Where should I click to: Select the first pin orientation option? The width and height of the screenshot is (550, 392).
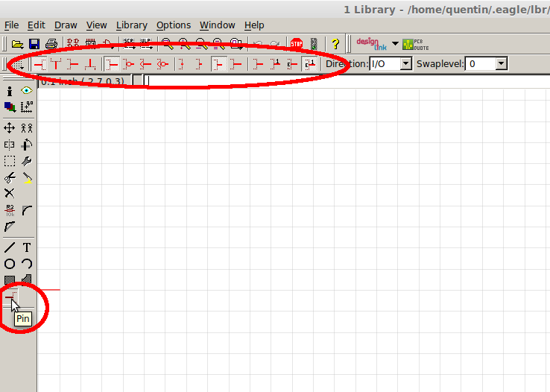pos(39,64)
